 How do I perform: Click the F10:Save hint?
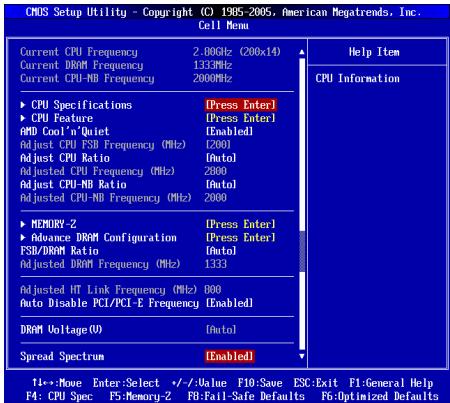click(260, 383)
